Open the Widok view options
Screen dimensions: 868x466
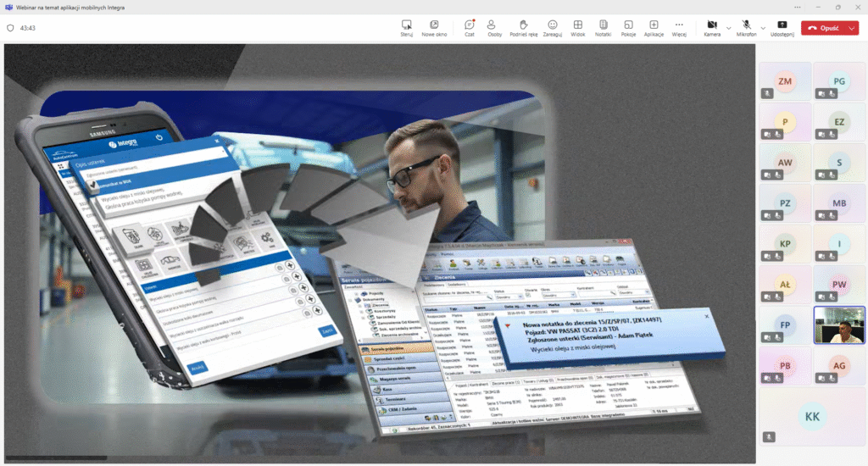(x=577, y=28)
